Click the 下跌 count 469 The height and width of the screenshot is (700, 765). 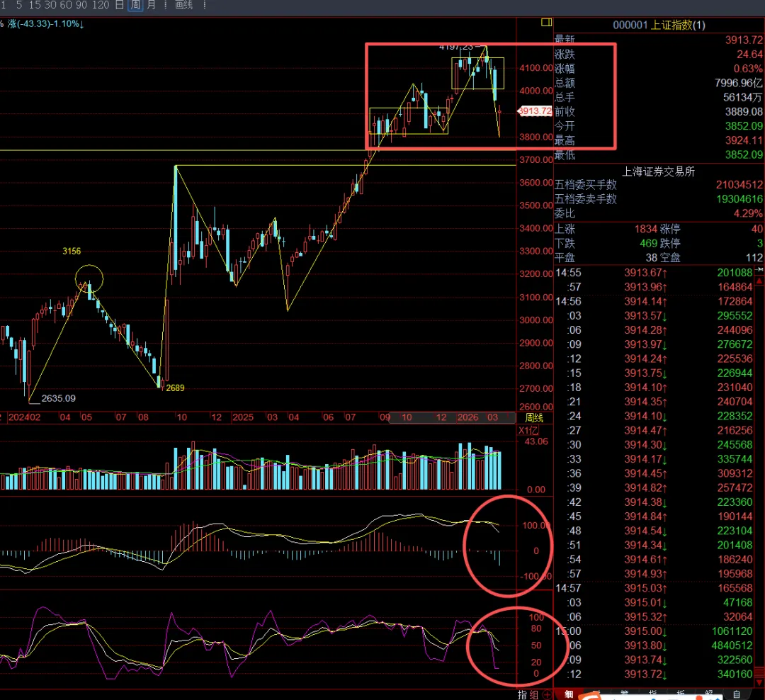coord(648,243)
